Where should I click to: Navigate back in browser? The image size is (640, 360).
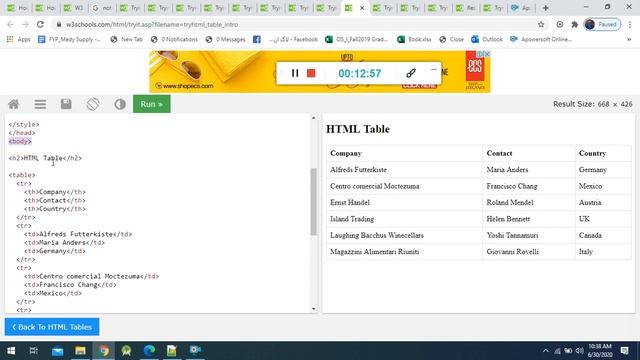click(x=10, y=24)
